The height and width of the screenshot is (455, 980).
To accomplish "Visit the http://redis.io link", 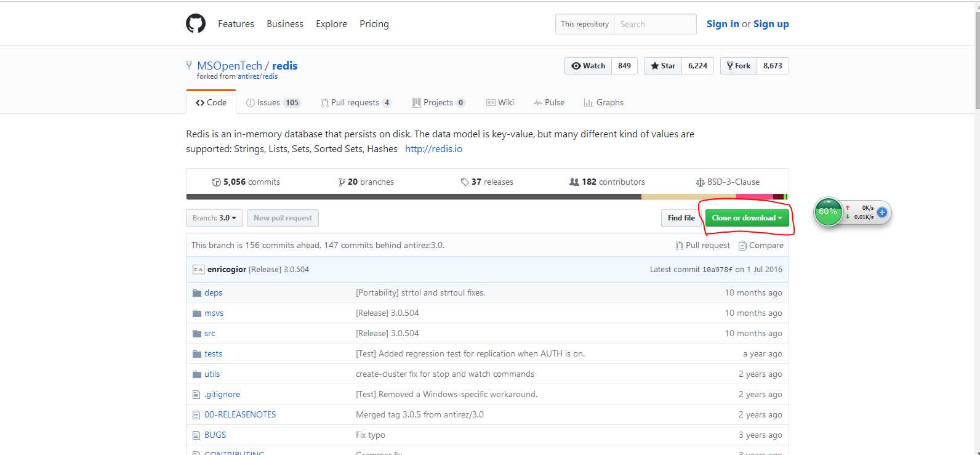I will 433,148.
